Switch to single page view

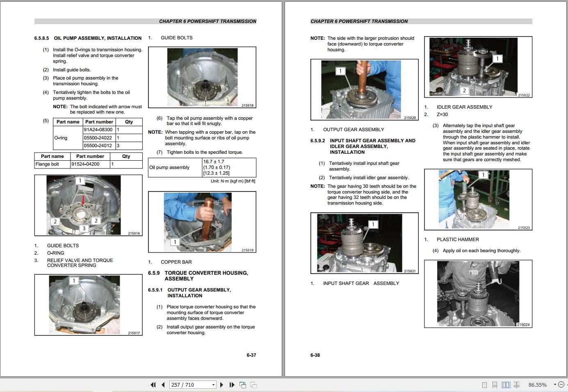[x=484, y=385]
